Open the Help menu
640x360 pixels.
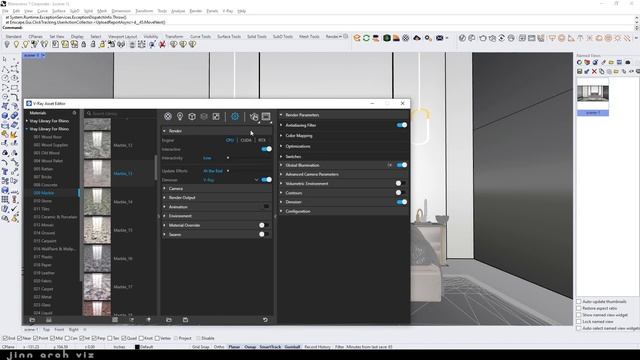pyautogui.click(x=242, y=11)
